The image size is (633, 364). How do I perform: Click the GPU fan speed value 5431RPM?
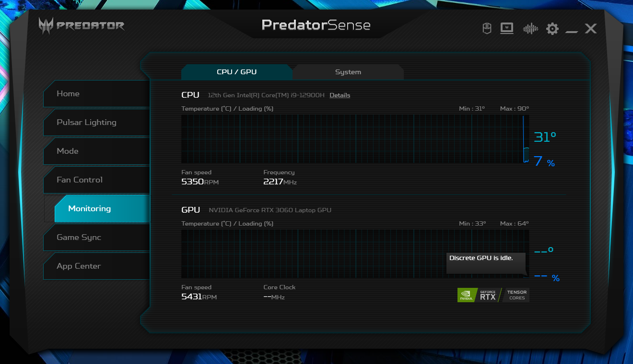coord(199,297)
